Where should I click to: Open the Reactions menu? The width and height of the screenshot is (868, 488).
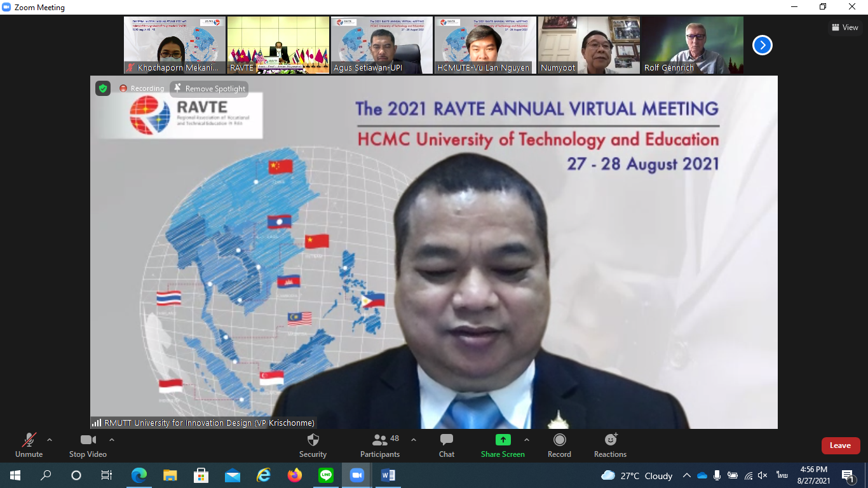pyautogui.click(x=610, y=445)
